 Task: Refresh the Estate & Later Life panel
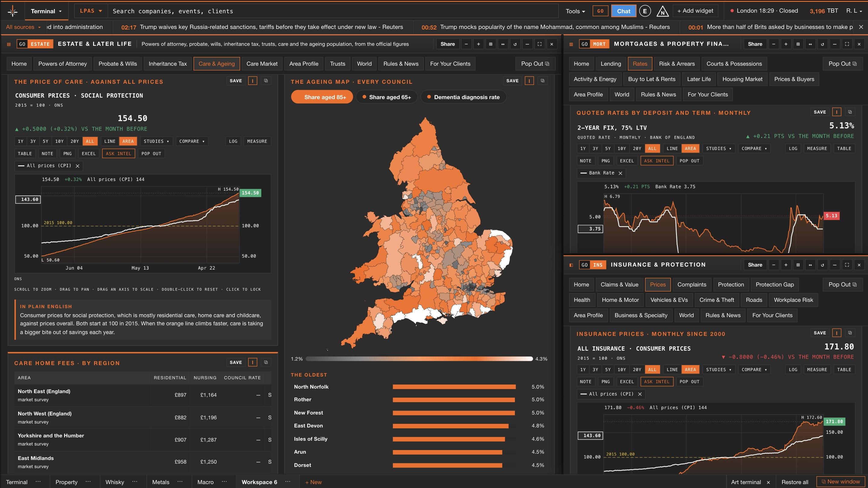(x=515, y=44)
